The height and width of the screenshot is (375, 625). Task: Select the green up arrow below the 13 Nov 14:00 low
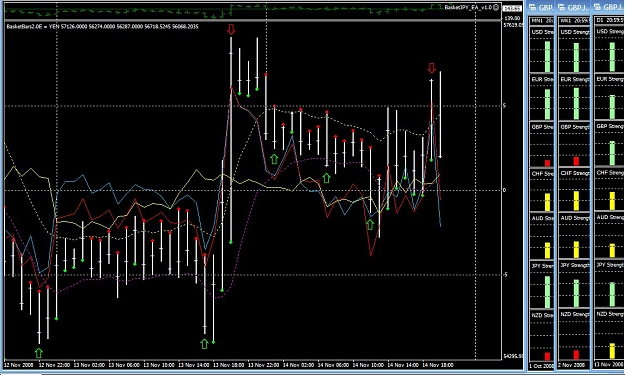[204, 344]
